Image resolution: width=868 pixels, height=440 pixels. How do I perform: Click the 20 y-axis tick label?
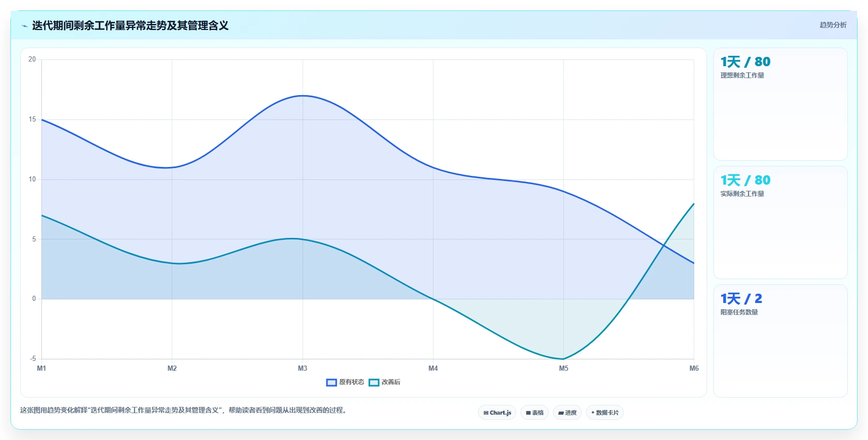[32, 59]
